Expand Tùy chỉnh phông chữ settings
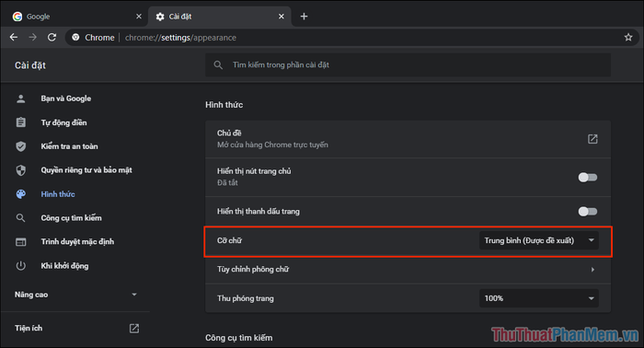Screen dimensions: 644x348 (x=408, y=270)
